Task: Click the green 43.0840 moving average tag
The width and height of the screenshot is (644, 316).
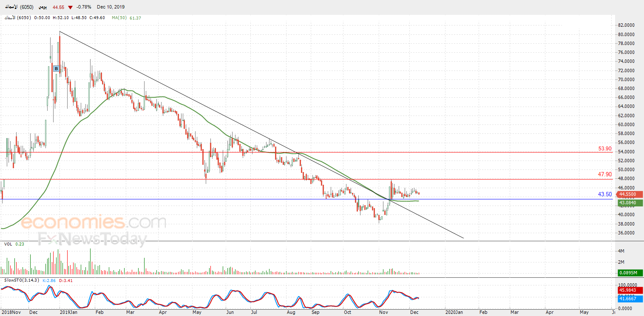Action: 630,203
